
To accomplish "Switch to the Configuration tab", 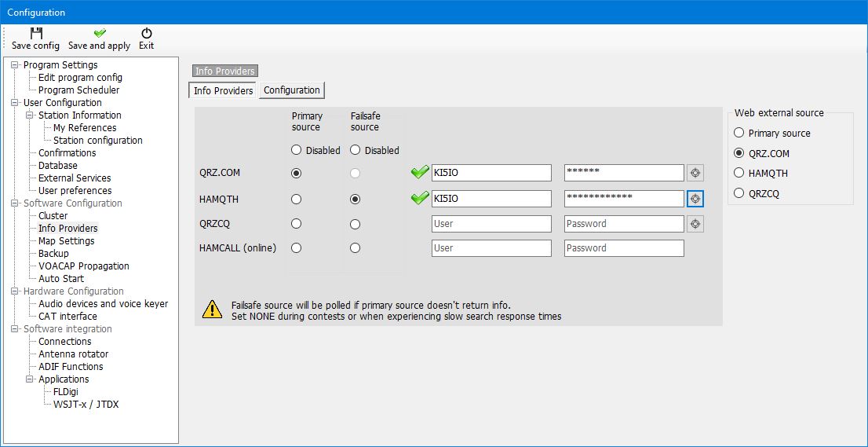I will point(292,90).
